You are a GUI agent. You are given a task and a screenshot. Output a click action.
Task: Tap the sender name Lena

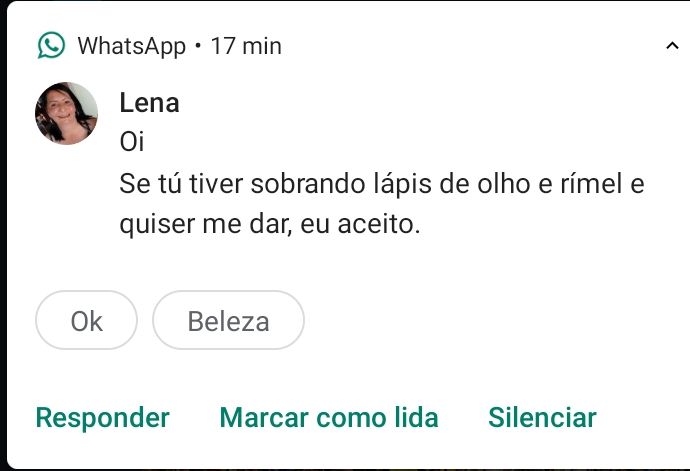point(149,103)
